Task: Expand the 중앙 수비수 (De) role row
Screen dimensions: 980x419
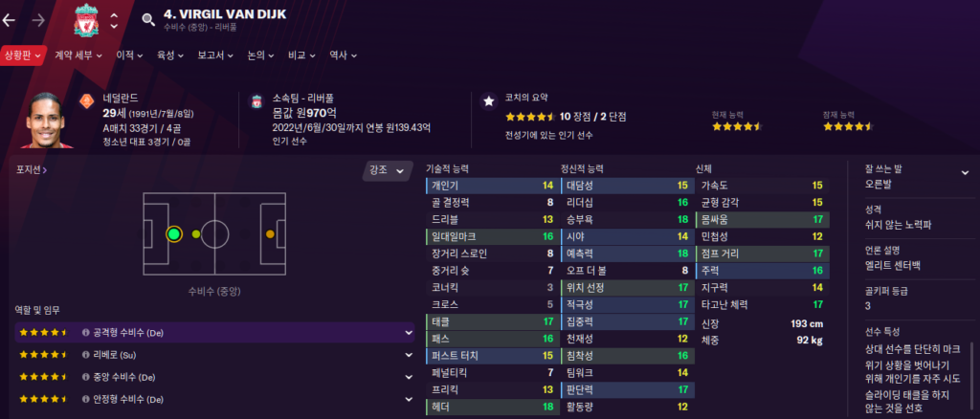Action: [x=409, y=377]
